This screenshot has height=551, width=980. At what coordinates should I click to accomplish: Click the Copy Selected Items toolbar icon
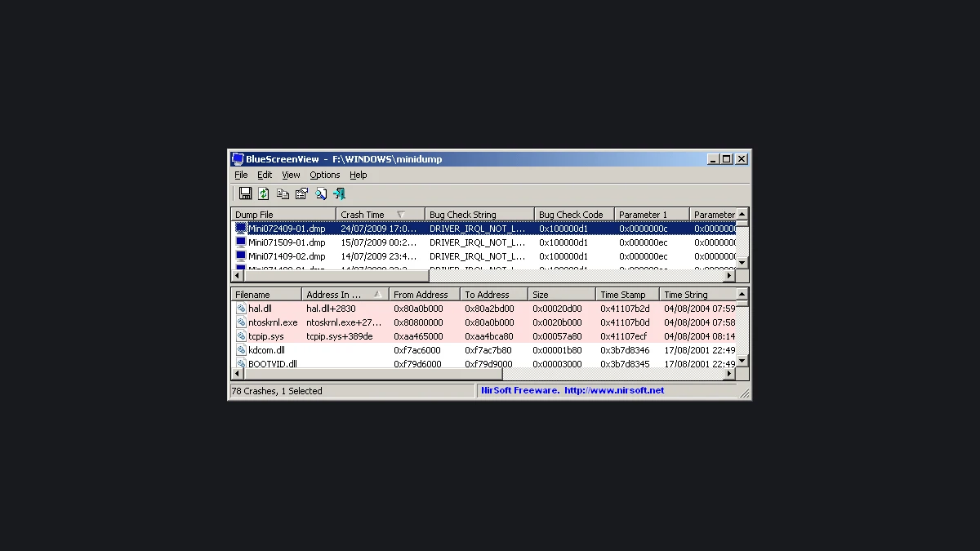pyautogui.click(x=283, y=193)
